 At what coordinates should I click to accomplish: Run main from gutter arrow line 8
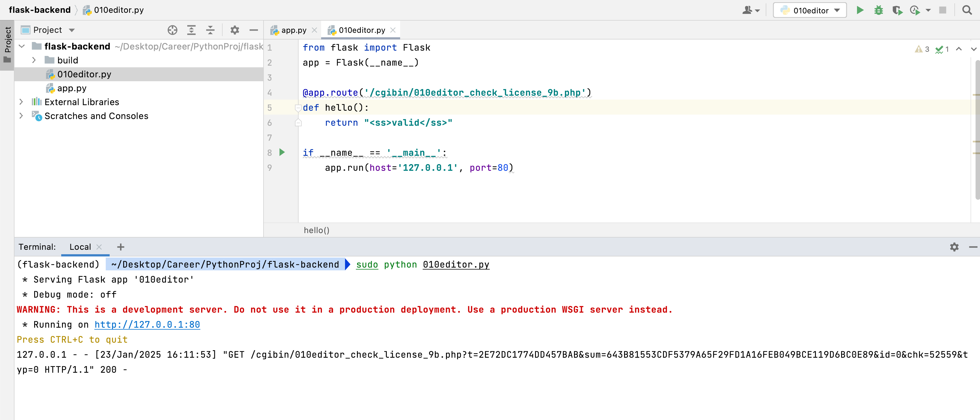(x=282, y=152)
